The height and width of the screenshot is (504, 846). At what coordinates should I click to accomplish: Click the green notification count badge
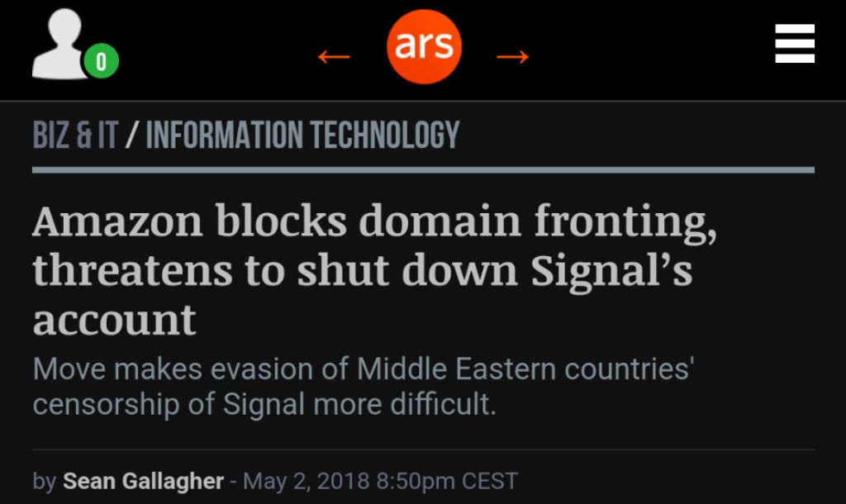pyautogui.click(x=101, y=60)
